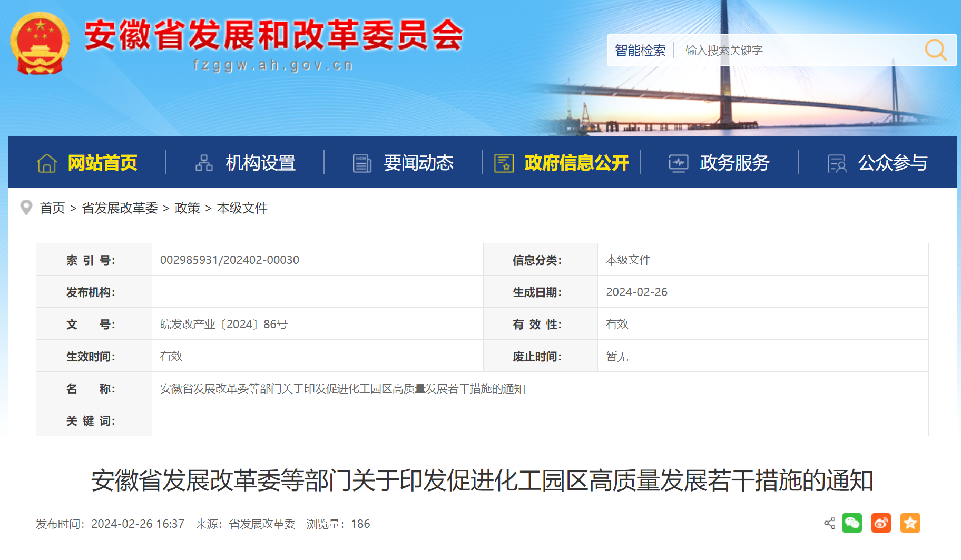The height and width of the screenshot is (560, 961).
Task: Go to the 公众参与 navigation section
Action: tap(893, 163)
